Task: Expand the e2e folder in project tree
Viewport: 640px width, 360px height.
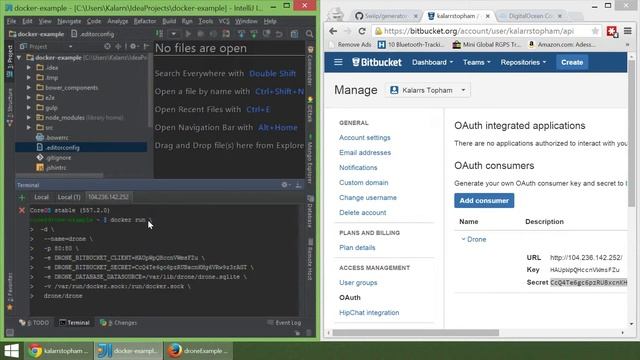Action: coord(29,98)
